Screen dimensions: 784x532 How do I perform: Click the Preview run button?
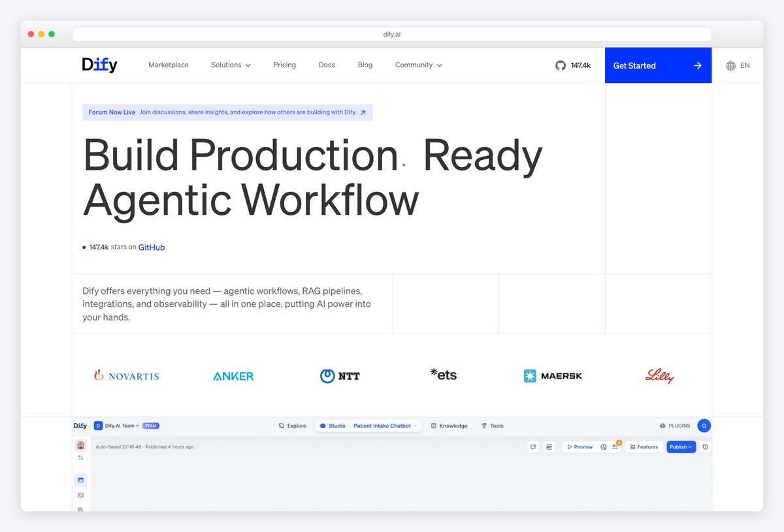point(580,447)
